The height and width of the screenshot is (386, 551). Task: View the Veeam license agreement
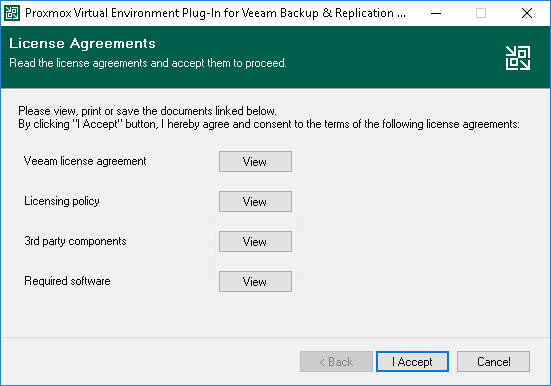(x=255, y=161)
